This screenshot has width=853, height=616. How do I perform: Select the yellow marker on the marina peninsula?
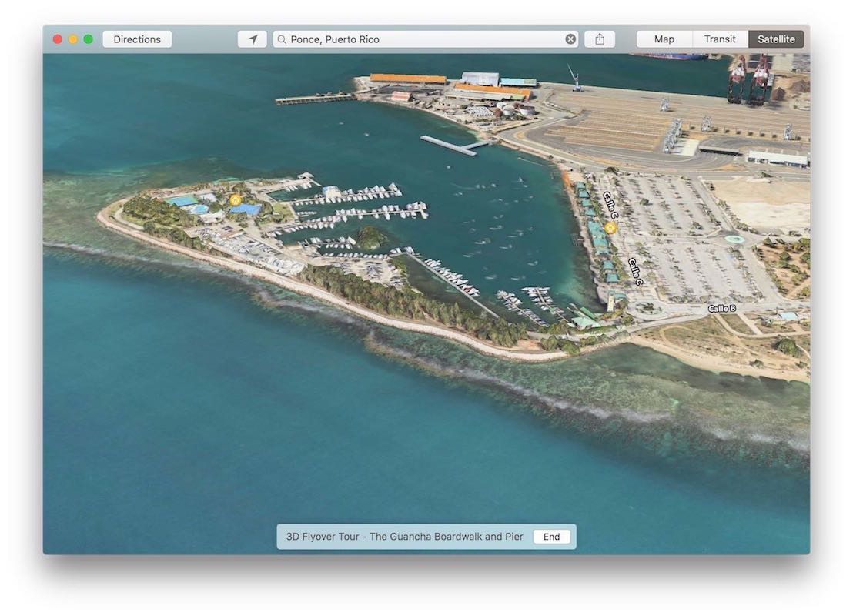click(x=235, y=199)
